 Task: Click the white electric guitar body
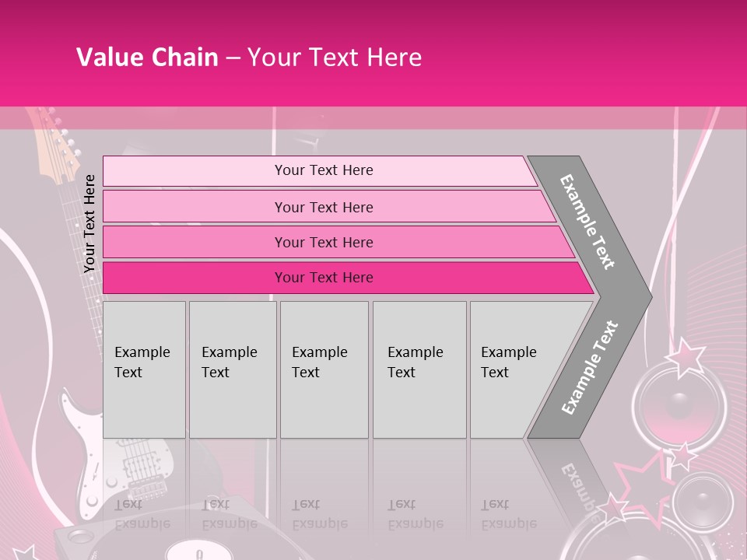coord(82,451)
